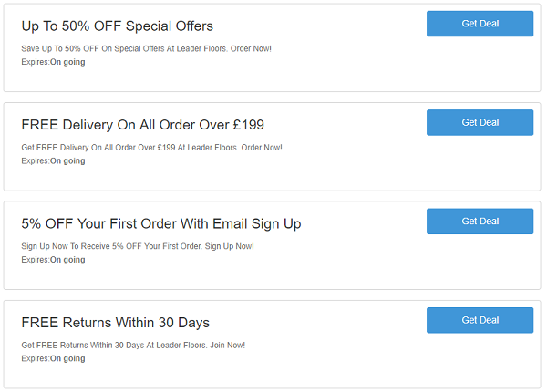Click the Expires label on Special Offers card
This screenshot has width=547, height=392.
click(53, 62)
